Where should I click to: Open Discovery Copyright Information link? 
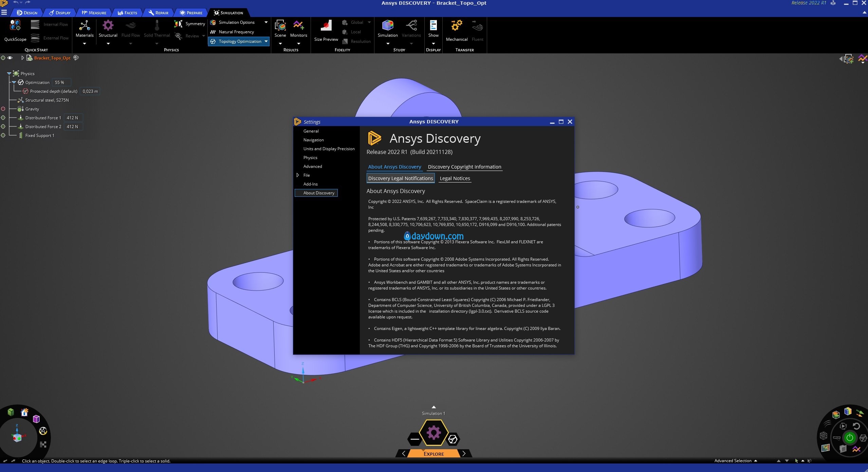pos(464,167)
